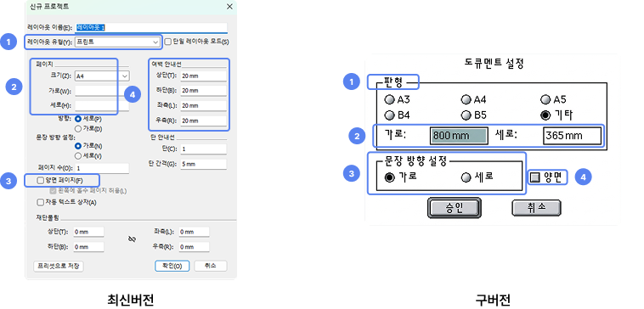Open the 크기(Z) dropdown showing A4
This screenshot has height=309, width=644.
[102, 76]
